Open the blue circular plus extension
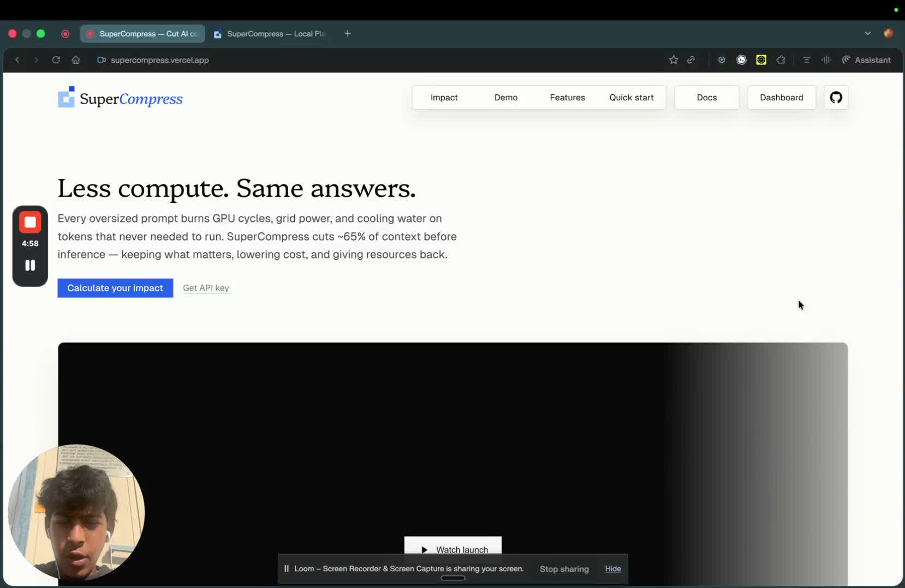Viewport: 905px width, 588px height. (722, 60)
